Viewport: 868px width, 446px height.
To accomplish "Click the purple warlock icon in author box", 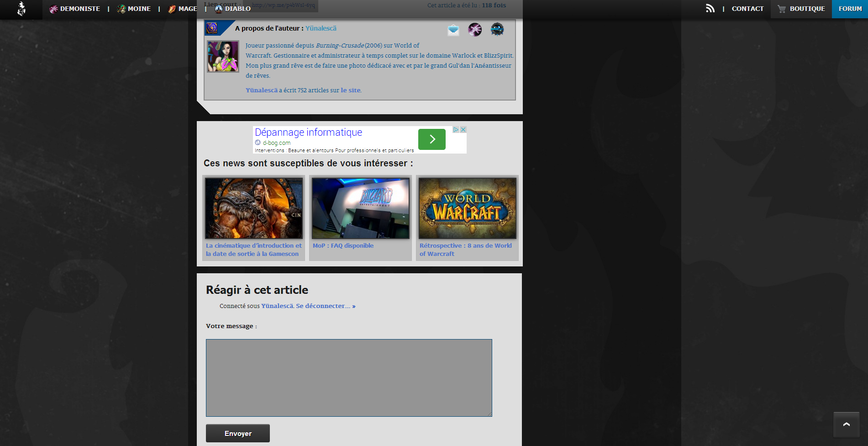I will [x=475, y=30].
